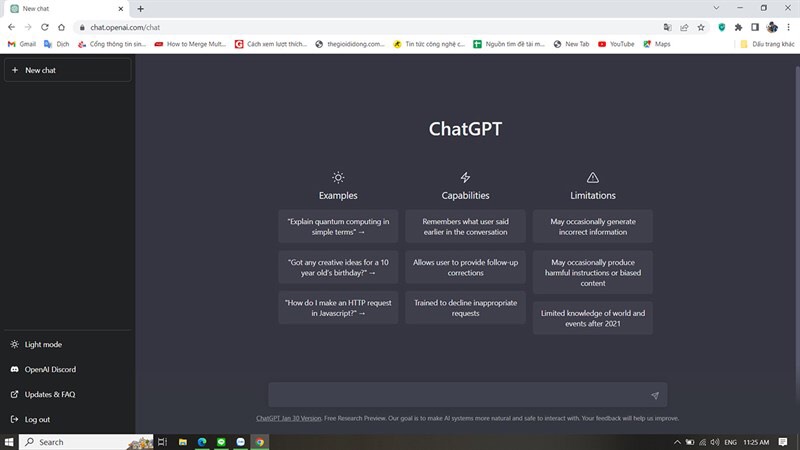Open File Explorer from the taskbar

coord(183,442)
